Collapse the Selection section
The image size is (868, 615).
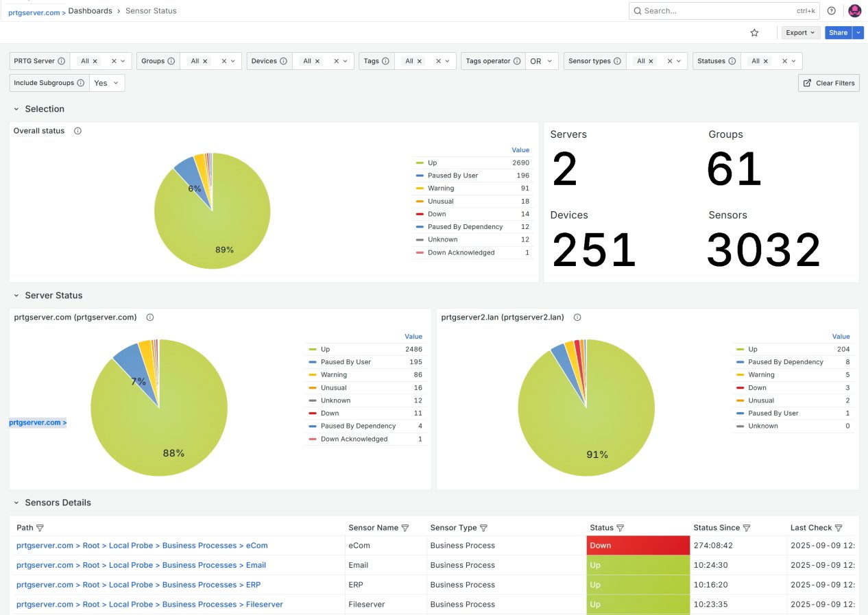pyautogui.click(x=15, y=108)
